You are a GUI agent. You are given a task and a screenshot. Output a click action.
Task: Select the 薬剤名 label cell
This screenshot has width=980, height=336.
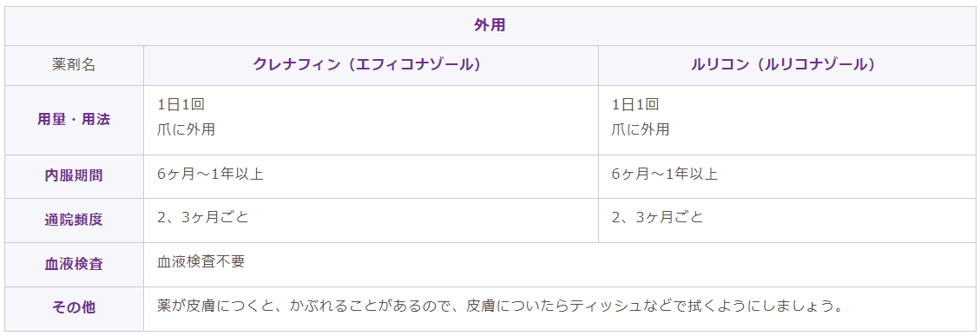[74, 65]
